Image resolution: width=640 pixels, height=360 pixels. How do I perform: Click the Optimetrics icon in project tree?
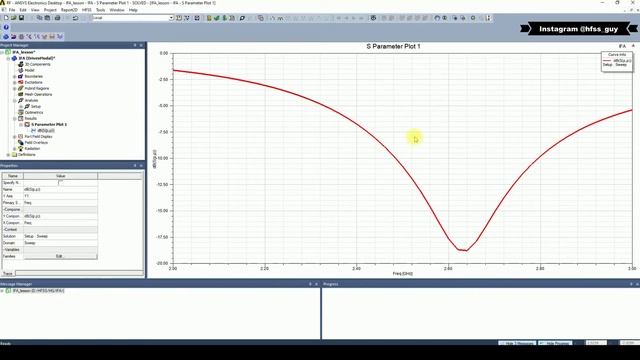[20, 112]
